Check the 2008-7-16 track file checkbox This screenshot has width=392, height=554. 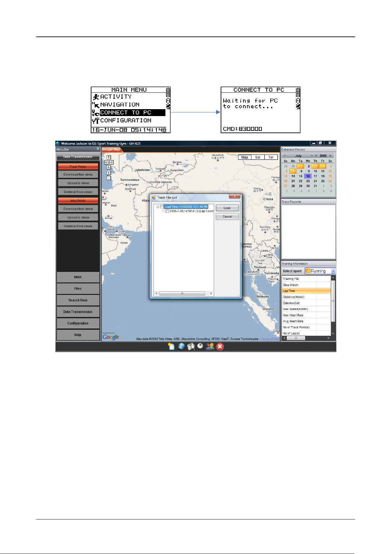pyautogui.click(x=167, y=211)
